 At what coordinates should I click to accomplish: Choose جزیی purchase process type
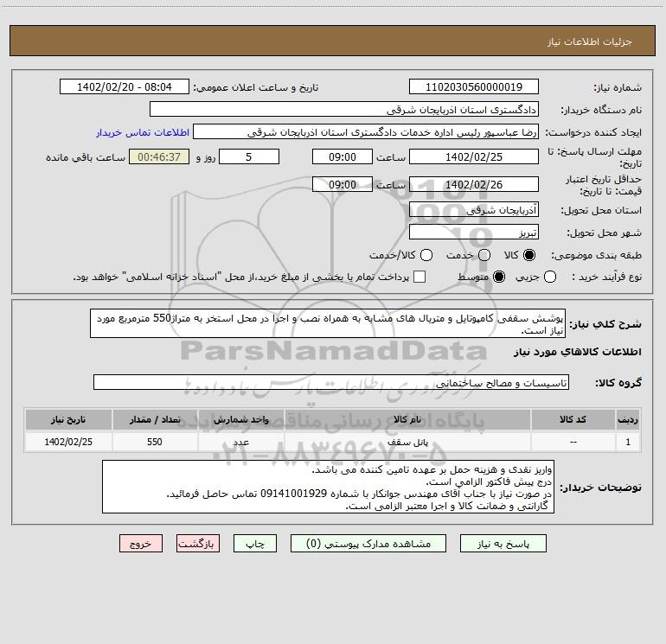click(549, 277)
